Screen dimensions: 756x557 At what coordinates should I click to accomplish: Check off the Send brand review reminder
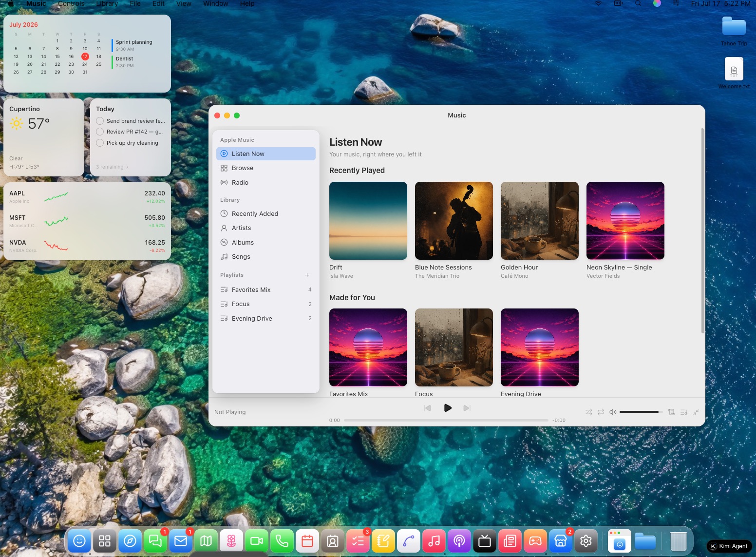click(100, 121)
